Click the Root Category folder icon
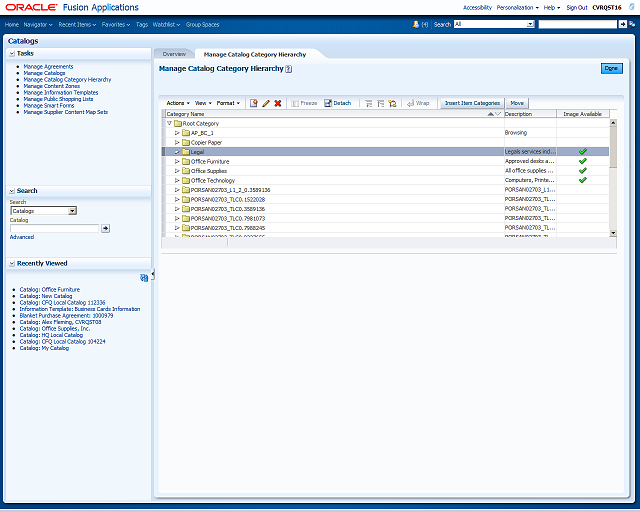This screenshot has height=512, width=640. tap(178, 123)
